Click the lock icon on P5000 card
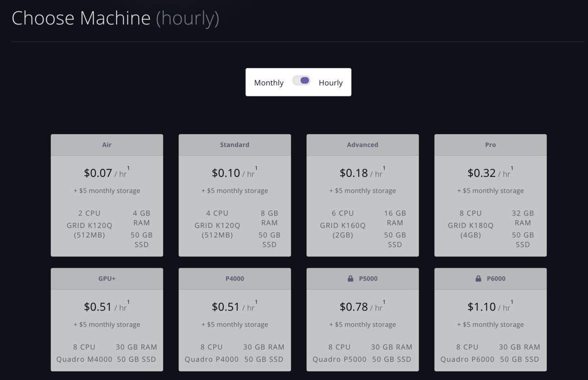This screenshot has width=588, height=380. 350,279
